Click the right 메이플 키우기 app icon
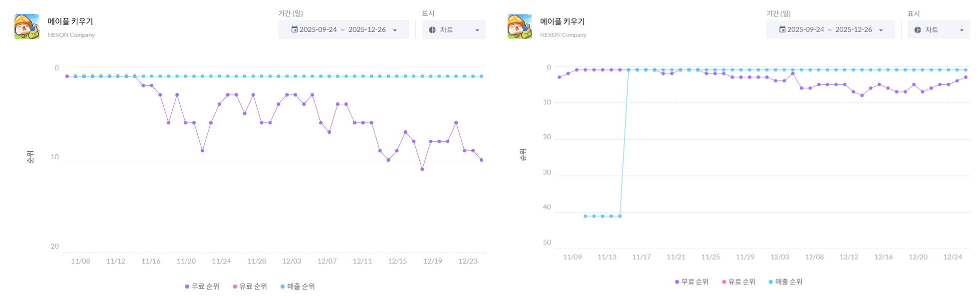980x302 pixels. (520, 26)
